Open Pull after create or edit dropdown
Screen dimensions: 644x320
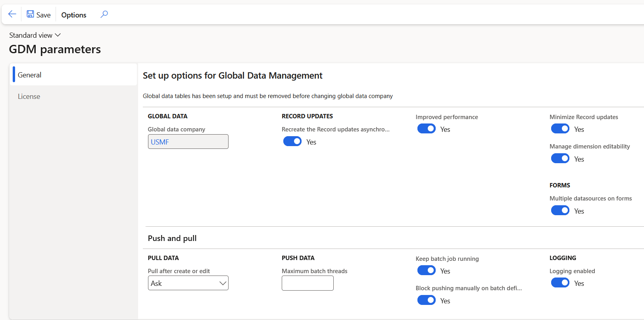click(188, 283)
